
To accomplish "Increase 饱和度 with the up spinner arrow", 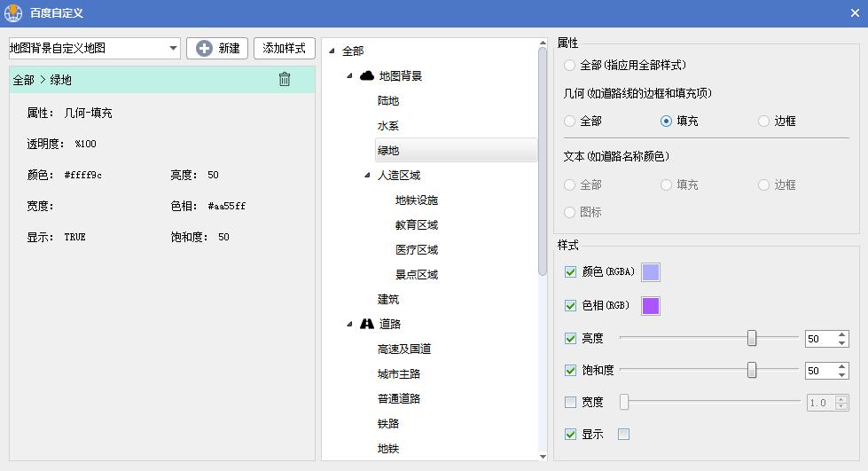I will click(842, 367).
